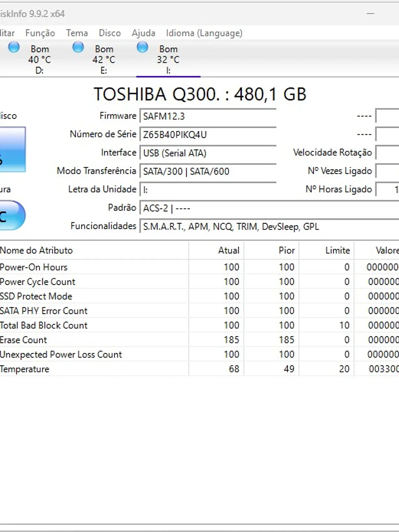
Task: Click the Nº Vezes Ligado value box
Action: pos(387,171)
